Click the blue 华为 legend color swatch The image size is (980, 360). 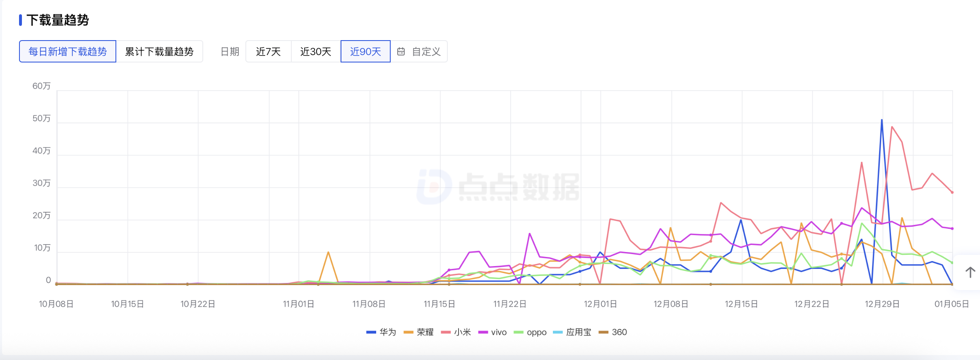[371, 332]
